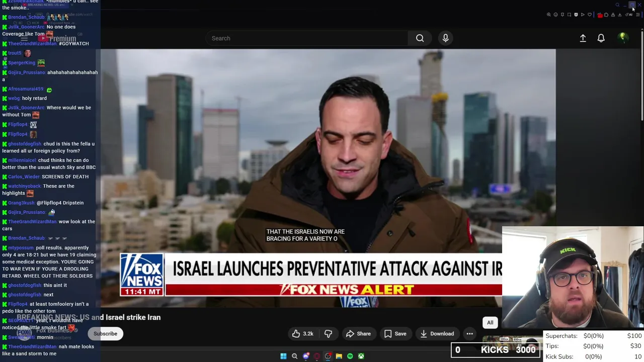The image size is (644, 362).
Task: Open the Windows Start menu
Action: 283,356
